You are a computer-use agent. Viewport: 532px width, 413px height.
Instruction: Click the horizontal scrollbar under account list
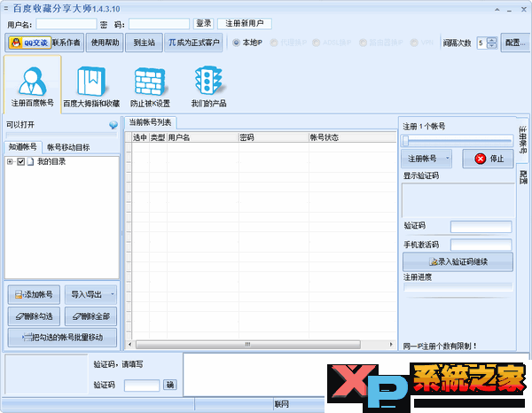(x=248, y=345)
